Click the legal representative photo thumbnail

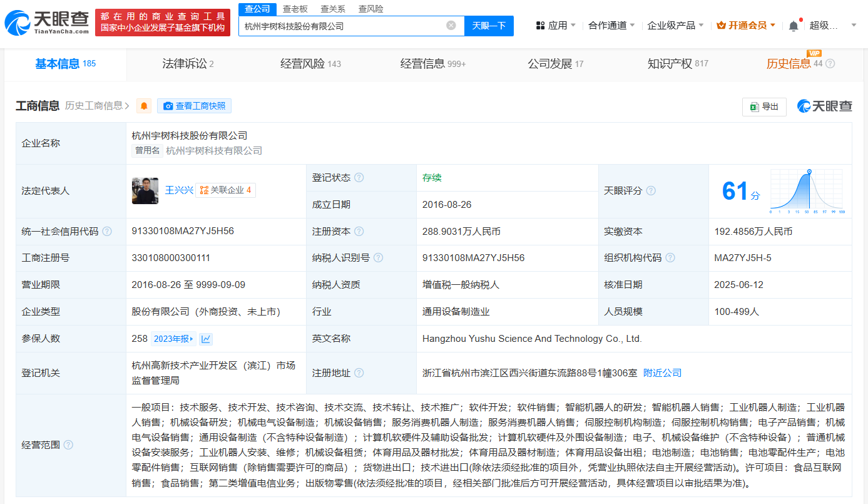coord(145,191)
